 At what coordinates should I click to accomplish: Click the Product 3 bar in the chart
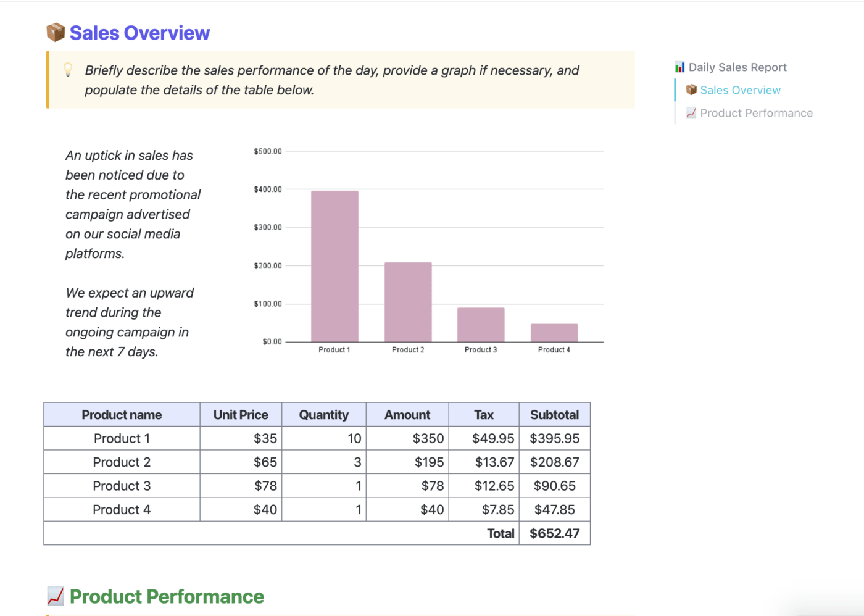coord(481,325)
